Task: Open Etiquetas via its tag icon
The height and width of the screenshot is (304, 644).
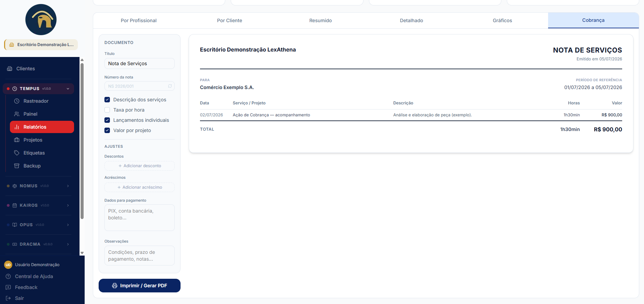Action: 17,153
